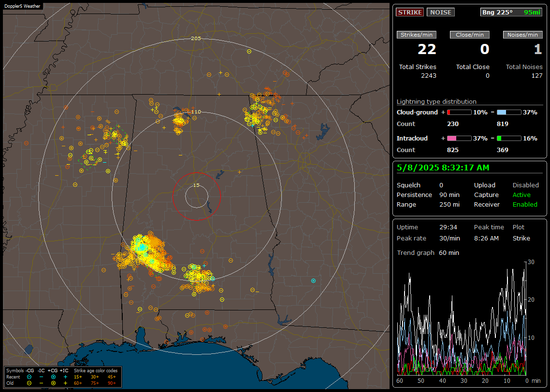Image resolution: width=550 pixels, height=392 pixels.
Task: Click the red positive cloud-ground percentage bar
Action: click(x=459, y=112)
